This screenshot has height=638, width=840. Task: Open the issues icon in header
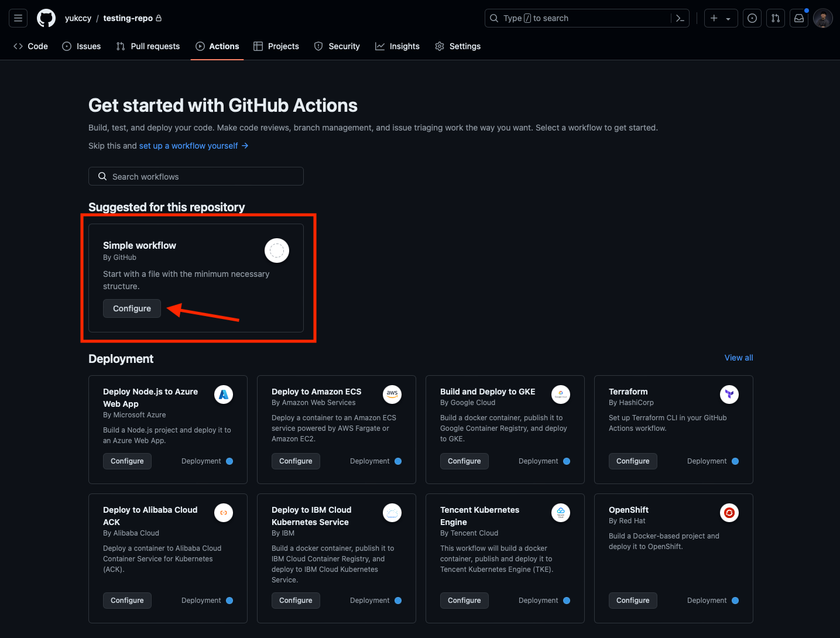click(752, 18)
